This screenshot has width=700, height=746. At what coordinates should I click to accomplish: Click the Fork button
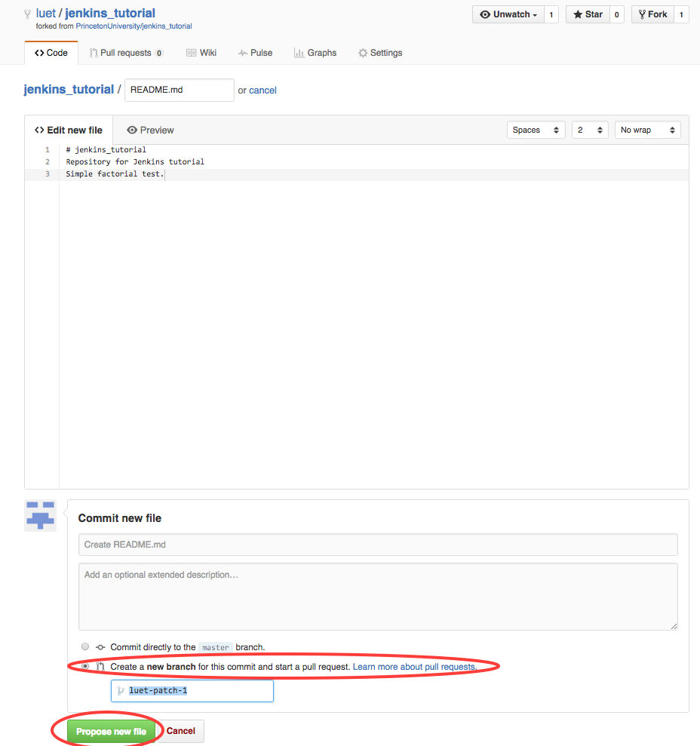point(653,14)
